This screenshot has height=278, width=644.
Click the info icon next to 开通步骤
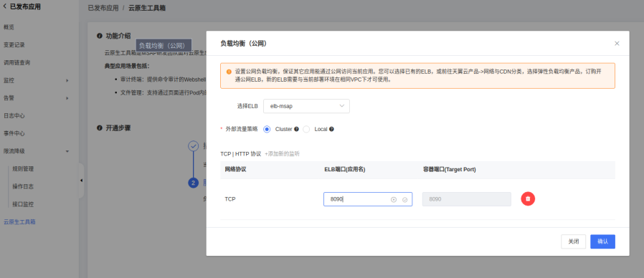(x=100, y=128)
